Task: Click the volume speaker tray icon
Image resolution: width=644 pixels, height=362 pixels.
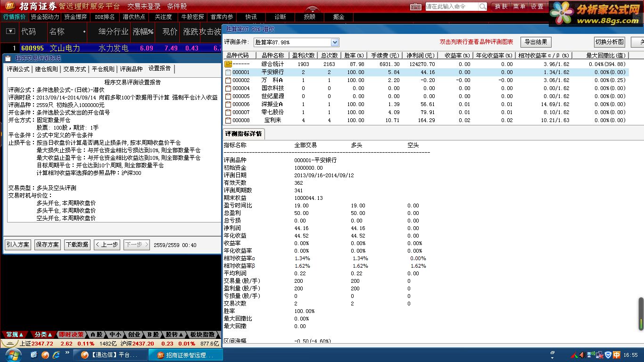Action: [x=582, y=354]
